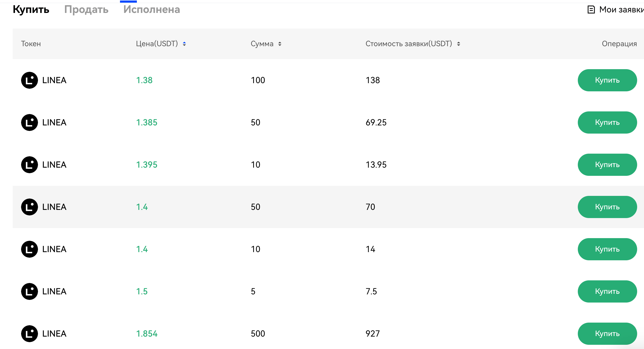Click order value 69.25

tap(376, 122)
